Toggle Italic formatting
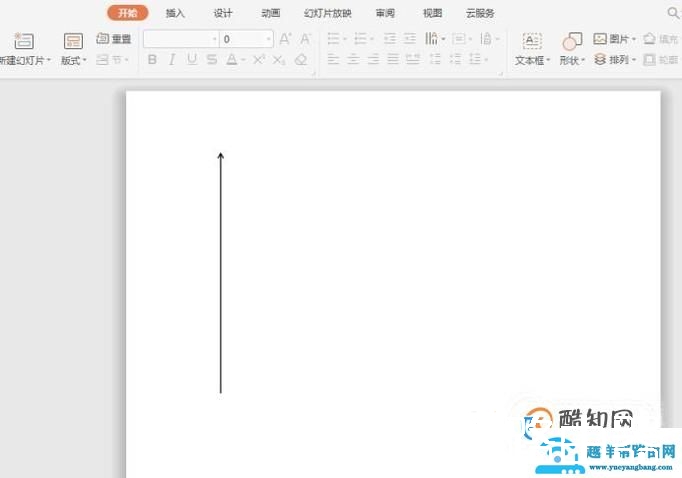Screen dimensions: 682x478 (172, 60)
